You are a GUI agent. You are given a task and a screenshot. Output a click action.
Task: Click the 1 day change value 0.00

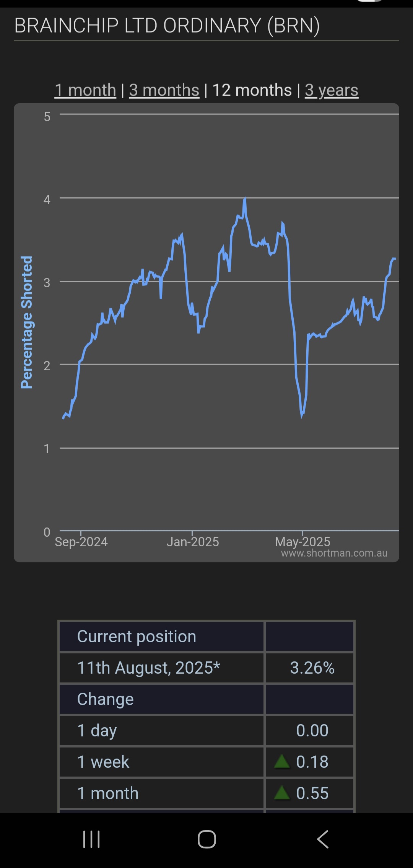click(x=312, y=731)
